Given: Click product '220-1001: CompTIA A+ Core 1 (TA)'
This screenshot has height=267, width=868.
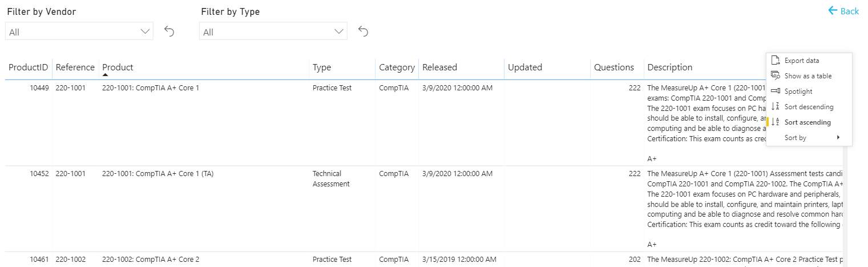Looking at the screenshot, I should coord(158,174).
